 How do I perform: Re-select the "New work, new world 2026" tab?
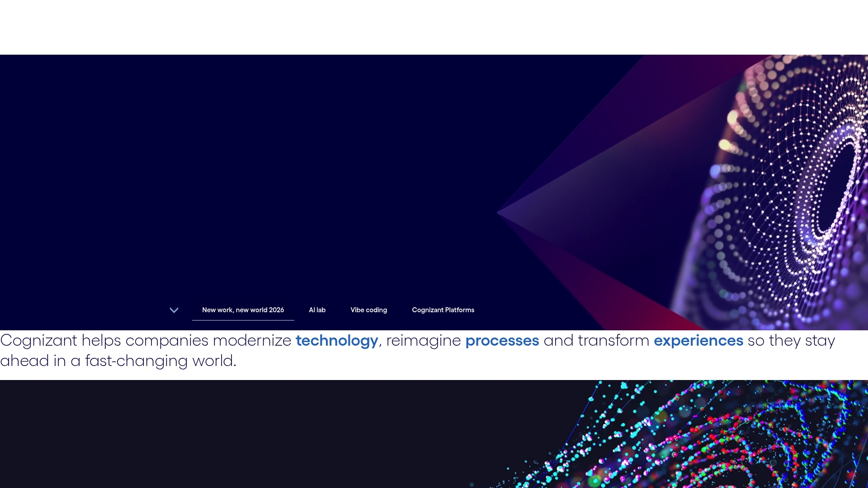243,310
